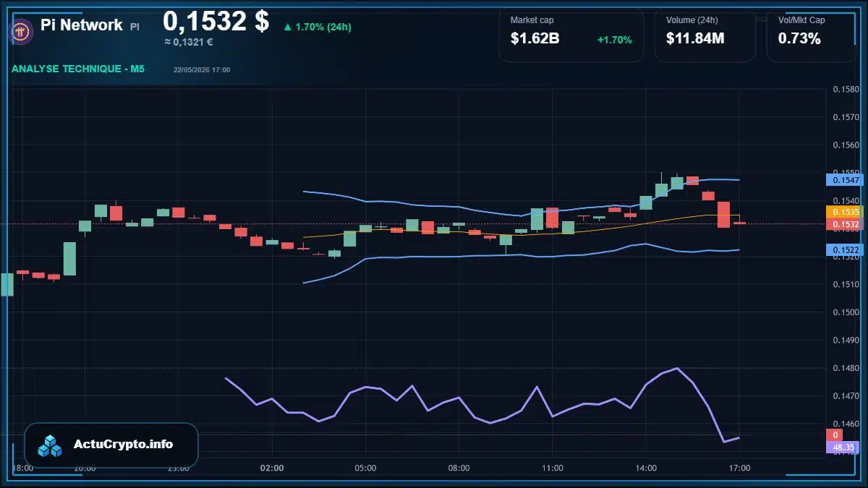
Task: Click the 0.1570 price axis label
Action: click(846, 117)
